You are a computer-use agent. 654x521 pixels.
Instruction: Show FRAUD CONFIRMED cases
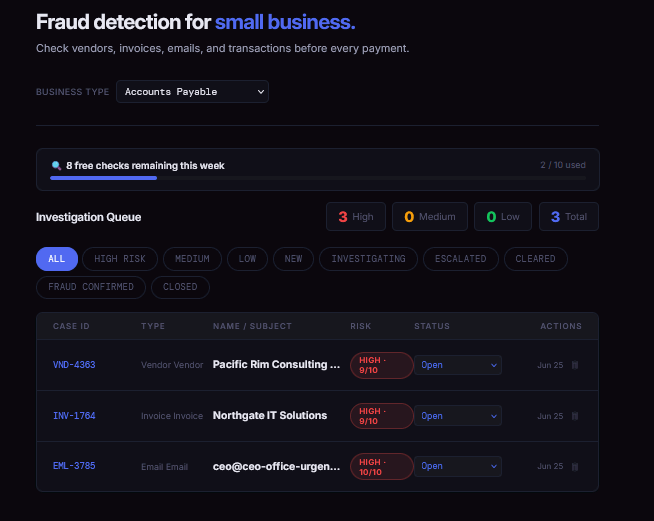pos(91,287)
